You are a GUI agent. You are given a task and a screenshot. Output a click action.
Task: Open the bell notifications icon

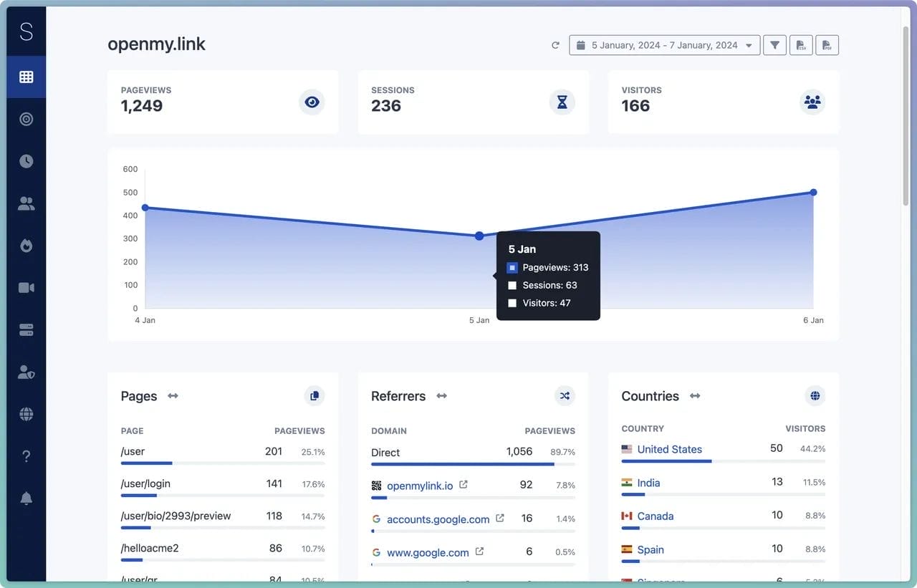click(27, 498)
